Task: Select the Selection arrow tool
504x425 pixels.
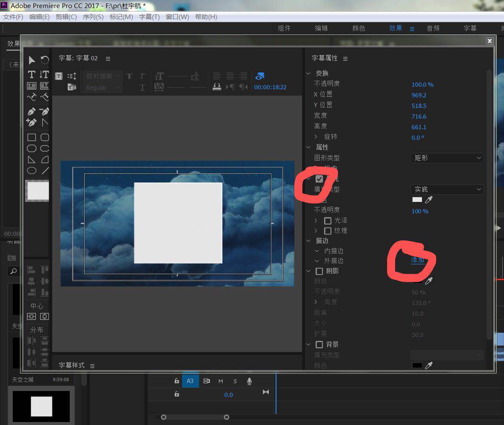Action: tap(32, 59)
